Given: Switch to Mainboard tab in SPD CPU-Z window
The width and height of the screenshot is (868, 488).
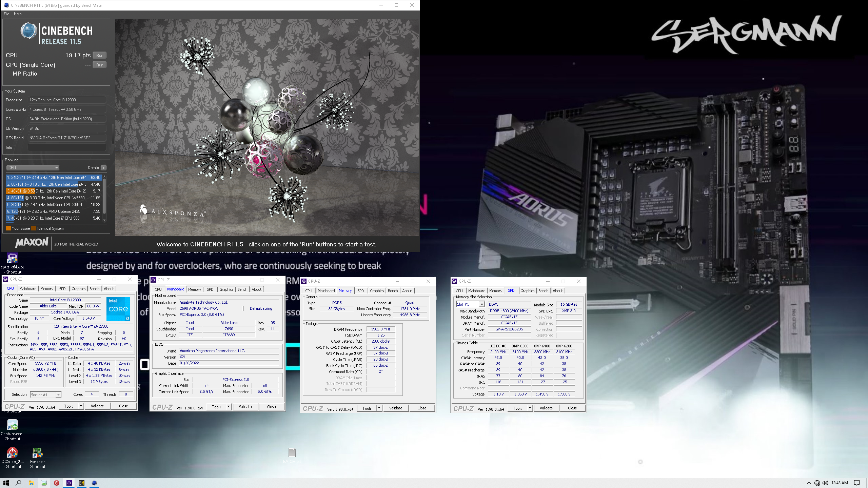Looking at the screenshot, I should click(477, 291).
